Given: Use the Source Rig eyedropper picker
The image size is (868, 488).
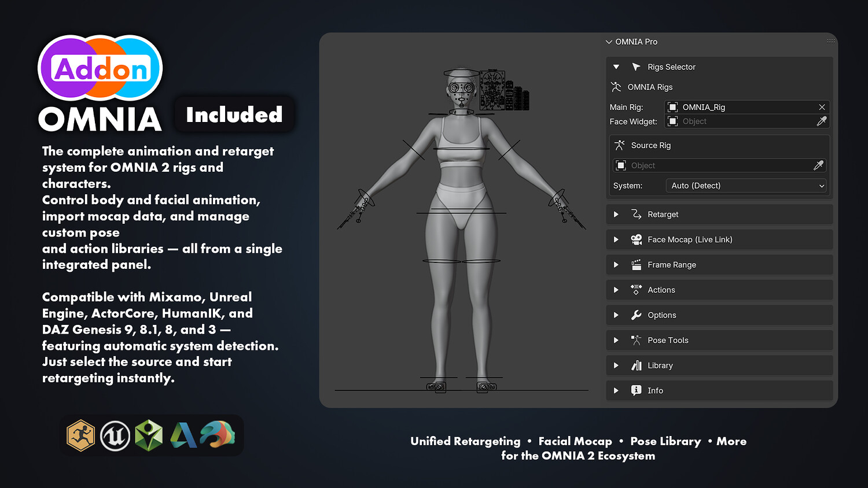Looking at the screenshot, I should pos(818,165).
